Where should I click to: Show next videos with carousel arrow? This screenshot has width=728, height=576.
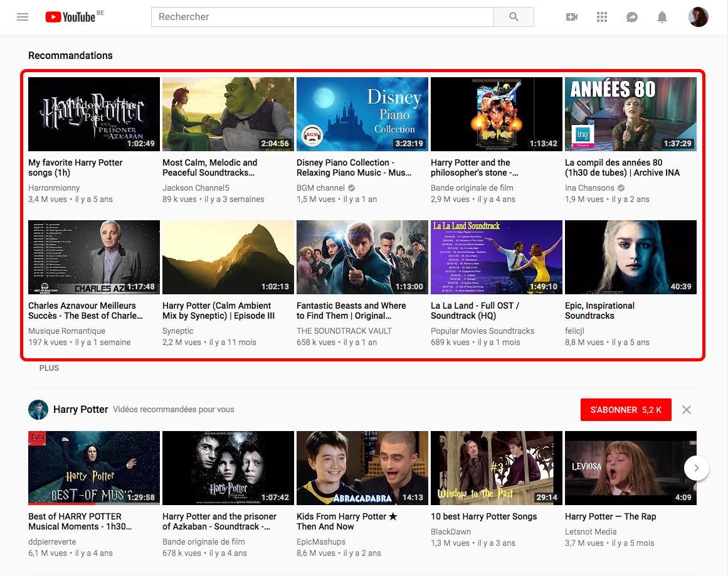pos(697,468)
